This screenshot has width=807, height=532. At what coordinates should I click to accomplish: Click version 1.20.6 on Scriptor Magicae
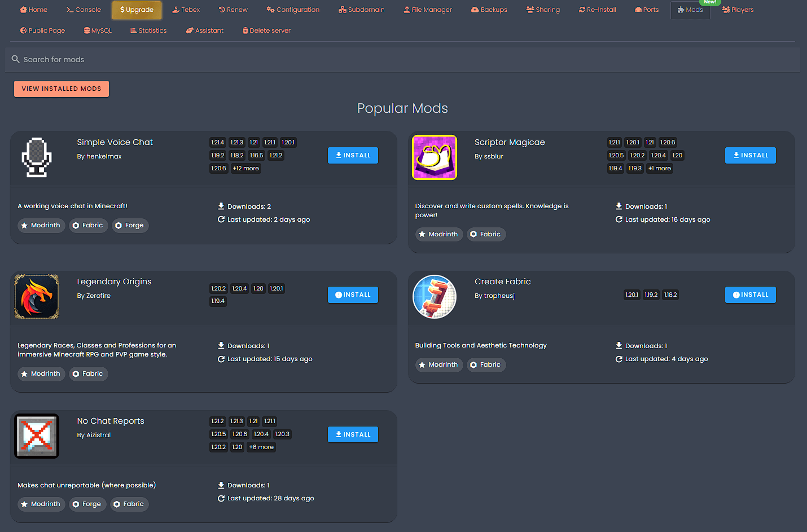[x=668, y=142]
